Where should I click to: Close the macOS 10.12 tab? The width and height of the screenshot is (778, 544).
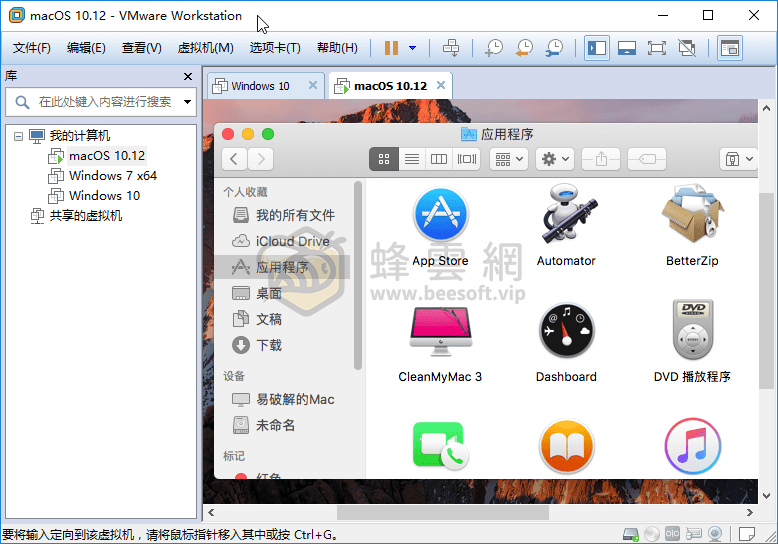click(x=441, y=85)
